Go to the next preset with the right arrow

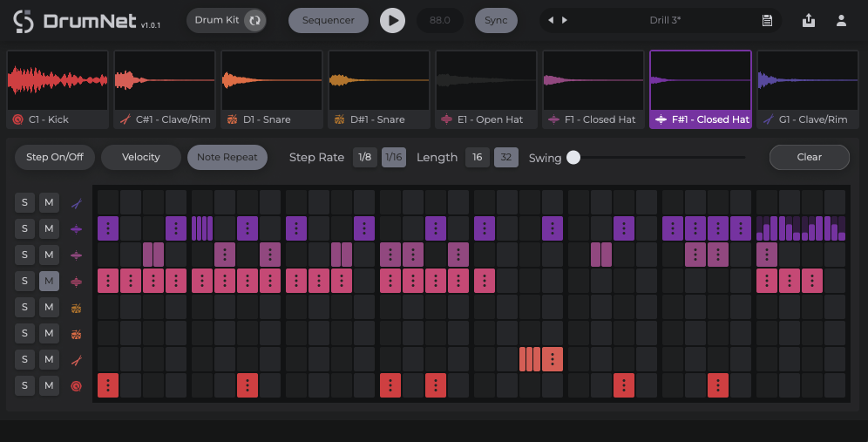[x=564, y=21]
